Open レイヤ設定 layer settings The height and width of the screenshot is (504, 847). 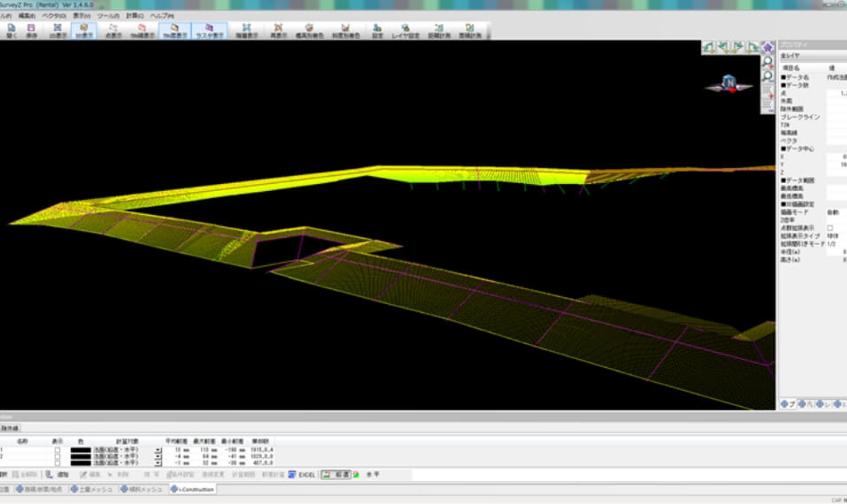(x=404, y=30)
